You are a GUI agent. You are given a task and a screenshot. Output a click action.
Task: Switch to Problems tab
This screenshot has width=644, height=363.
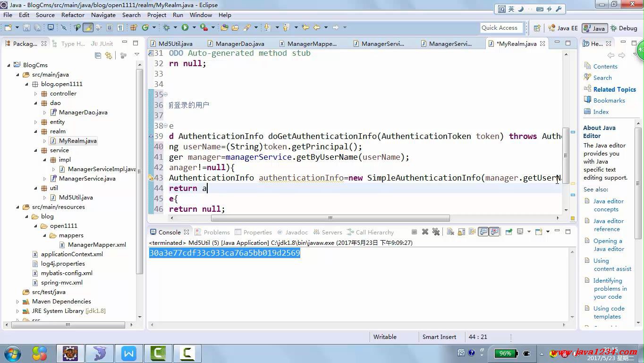point(212,232)
